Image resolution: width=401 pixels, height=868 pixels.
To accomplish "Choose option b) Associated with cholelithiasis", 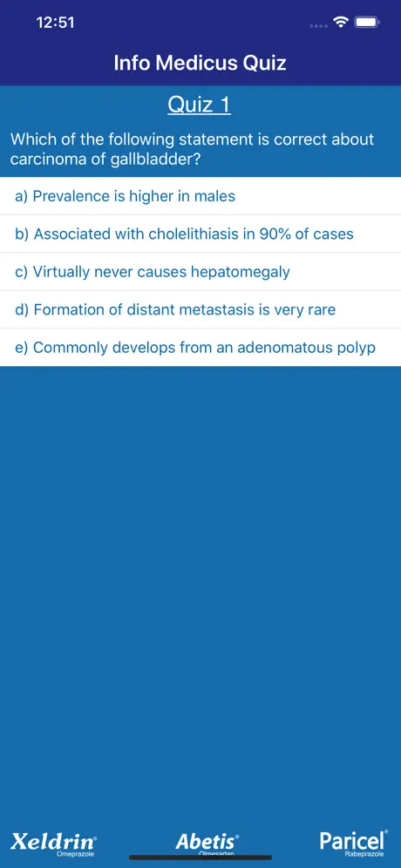I will coord(200,234).
